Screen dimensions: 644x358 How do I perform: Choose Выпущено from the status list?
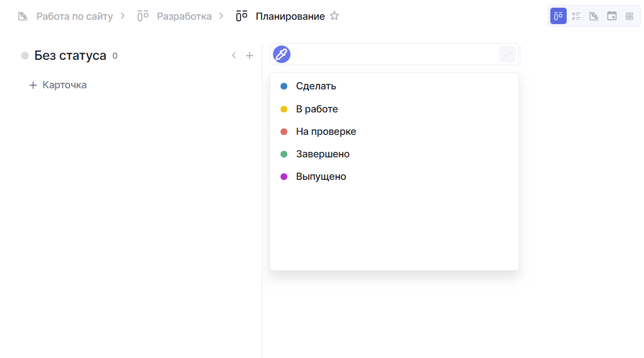pos(321,177)
